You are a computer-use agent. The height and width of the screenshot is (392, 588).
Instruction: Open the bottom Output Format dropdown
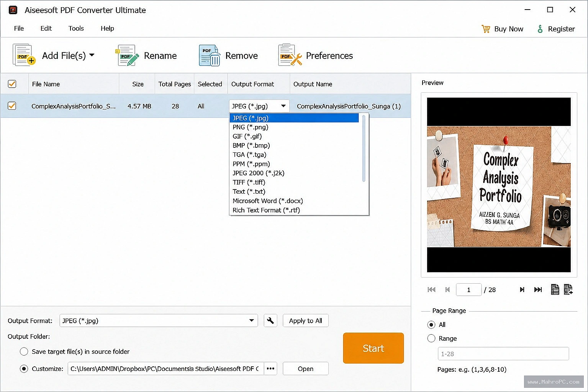(x=159, y=320)
